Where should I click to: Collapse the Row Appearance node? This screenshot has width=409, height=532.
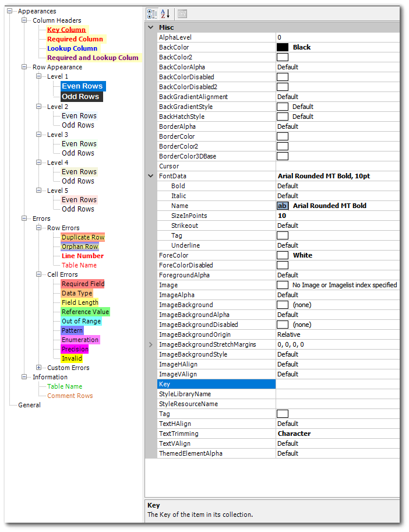pyautogui.click(x=24, y=67)
